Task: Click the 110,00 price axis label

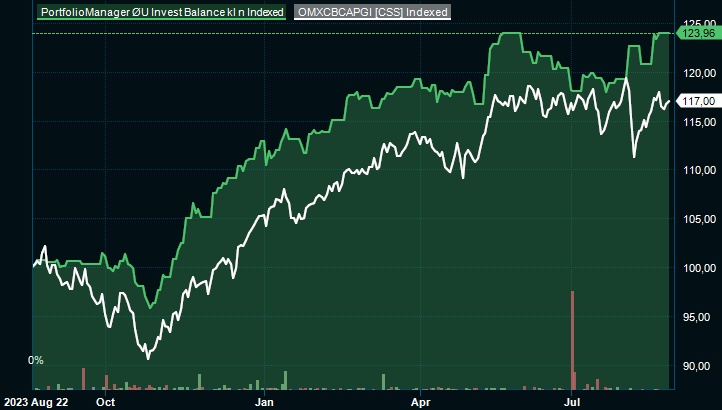Action: (x=697, y=170)
